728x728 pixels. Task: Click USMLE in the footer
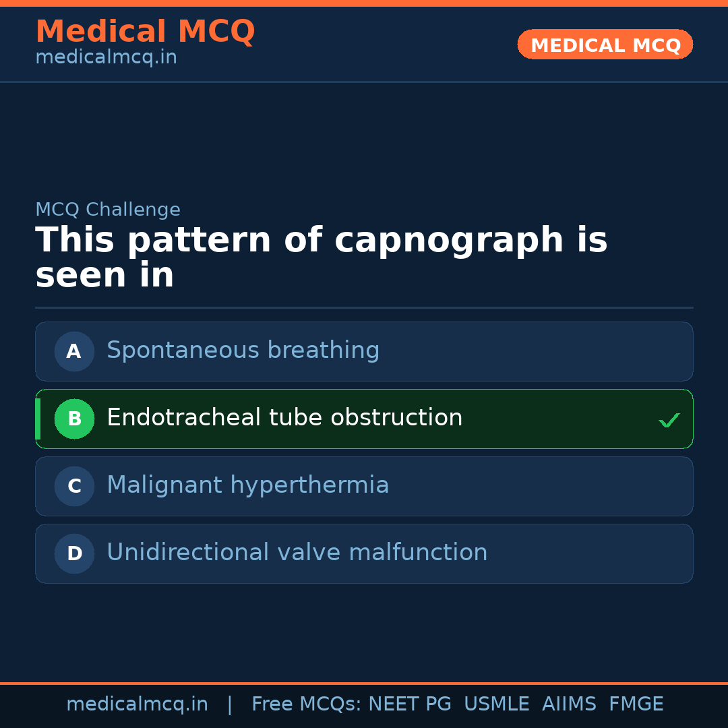click(x=496, y=704)
